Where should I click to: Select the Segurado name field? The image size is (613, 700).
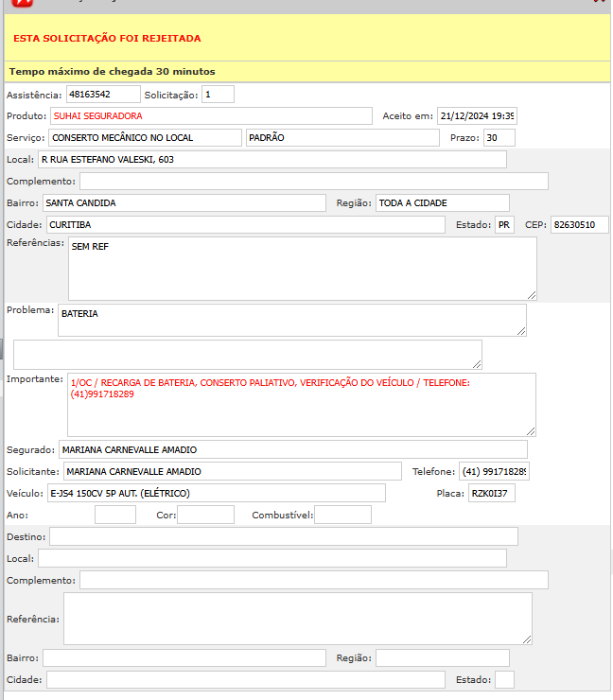(x=292, y=449)
